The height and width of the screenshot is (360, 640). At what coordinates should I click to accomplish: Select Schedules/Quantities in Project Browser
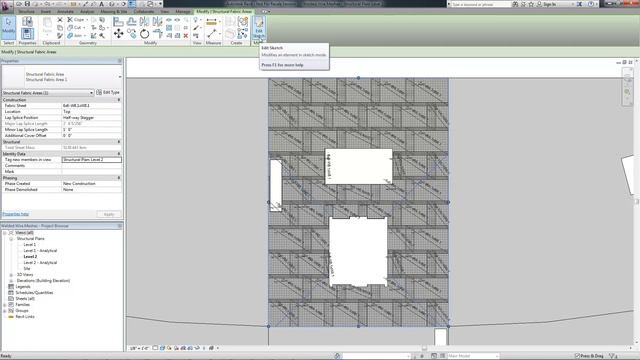(x=34, y=293)
